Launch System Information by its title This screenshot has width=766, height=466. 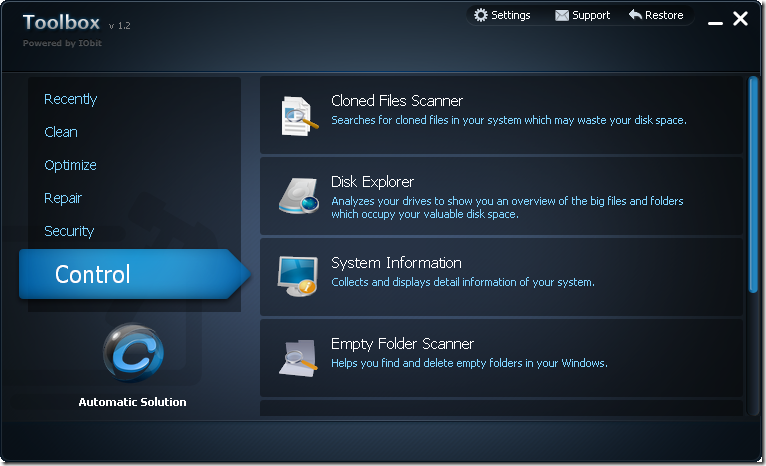pyautogui.click(x=396, y=263)
